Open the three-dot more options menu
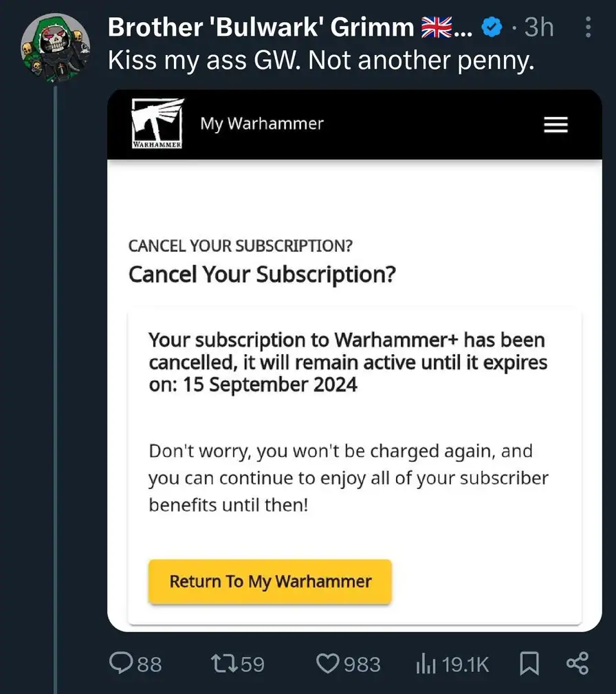Screen dimensions: 616x694 588,28
